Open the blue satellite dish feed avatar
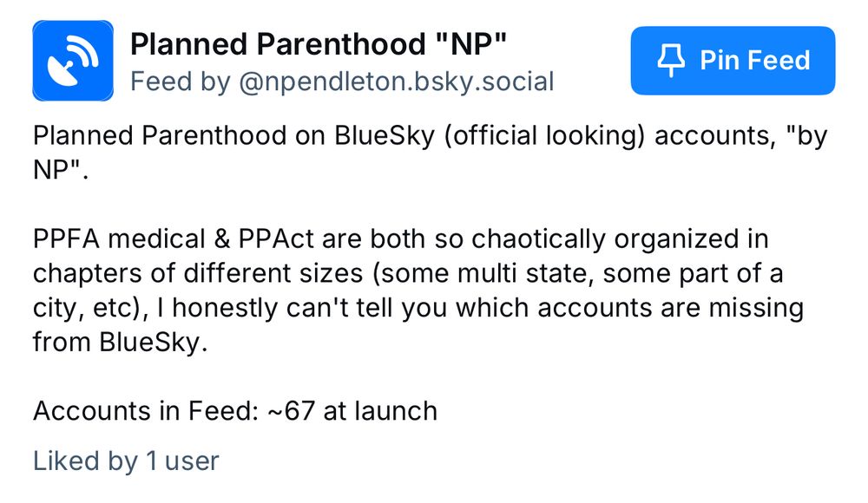 pyautogui.click(x=73, y=61)
